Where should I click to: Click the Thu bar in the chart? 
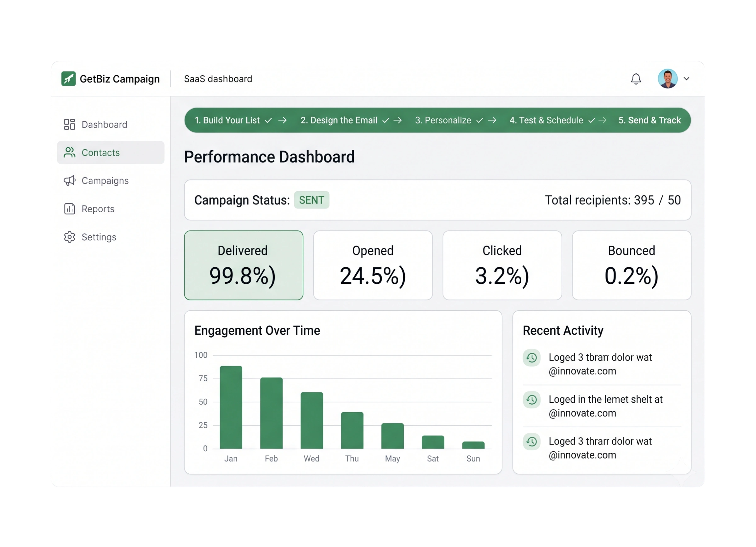pos(352,430)
